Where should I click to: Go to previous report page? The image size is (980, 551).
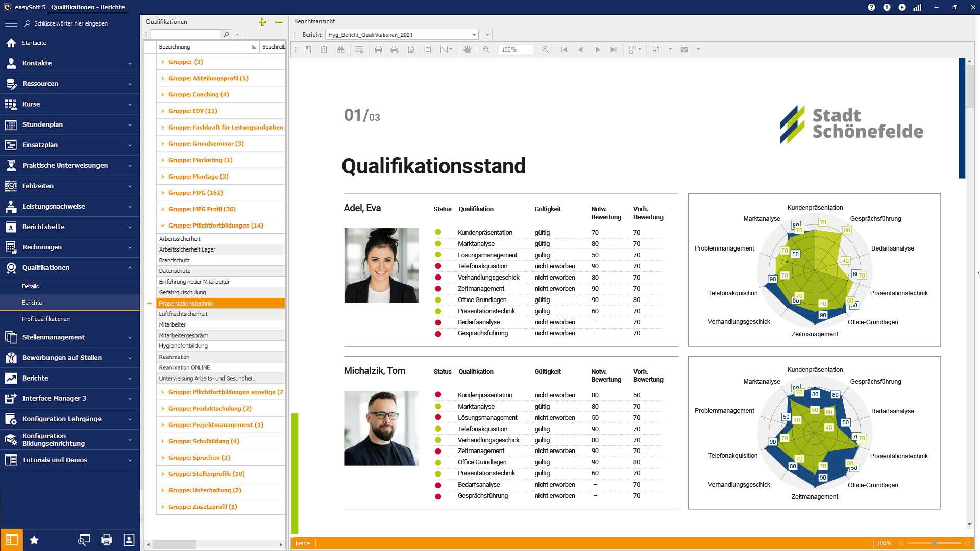click(580, 49)
